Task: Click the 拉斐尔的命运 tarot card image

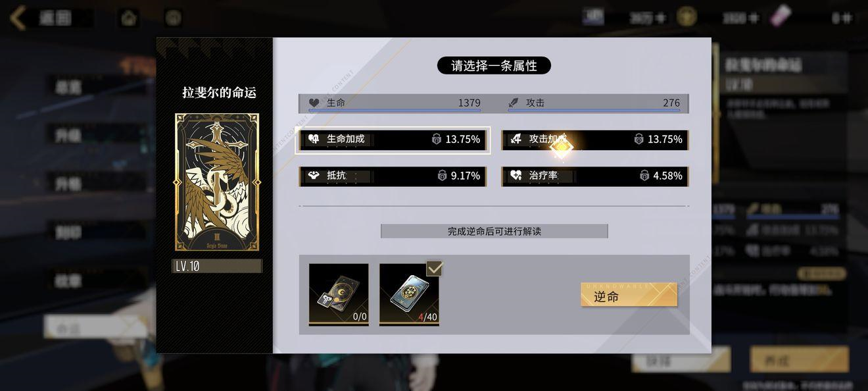Action: point(217,182)
